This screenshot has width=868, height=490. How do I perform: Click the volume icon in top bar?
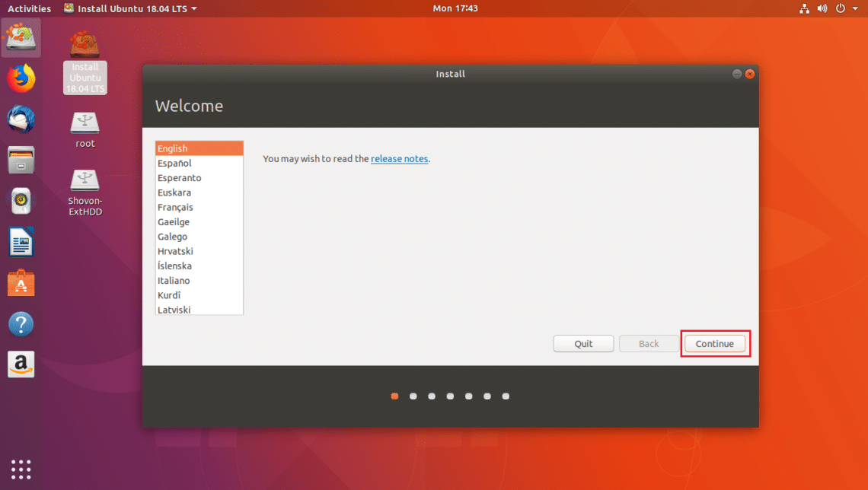[822, 8]
